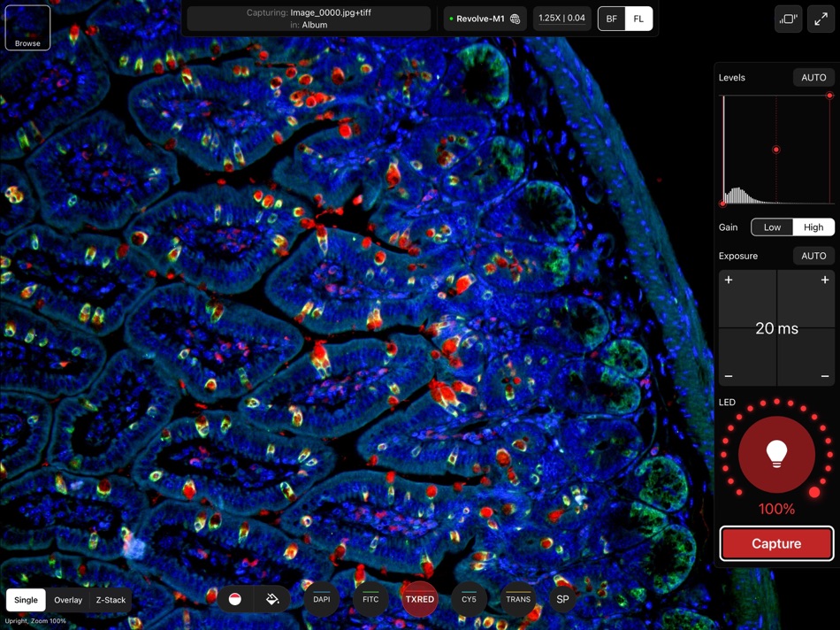Image resolution: width=840 pixels, height=630 pixels.
Task: Select the DAPI channel
Action: [322, 599]
